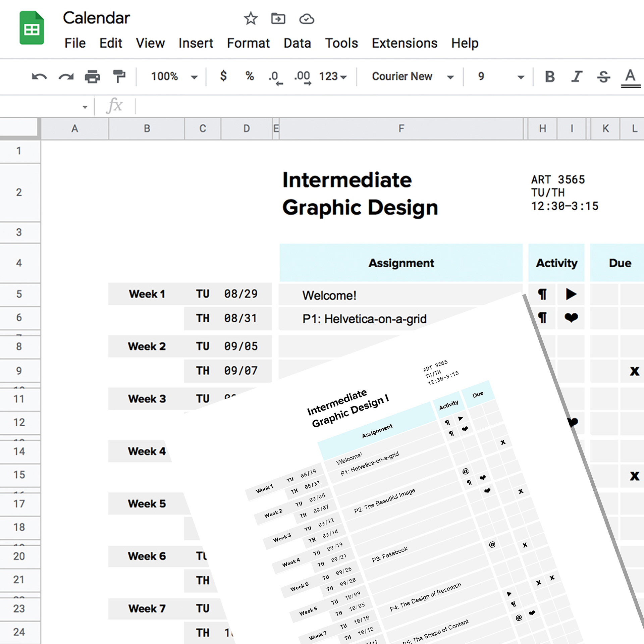Select column B header
This screenshot has height=644, width=644.
point(147,128)
